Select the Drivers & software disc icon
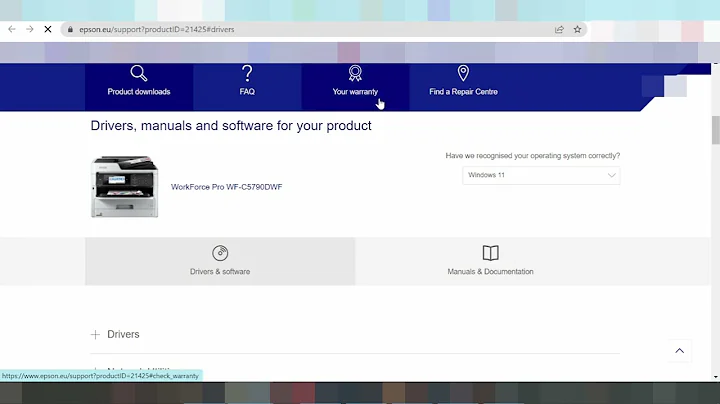The height and width of the screenshot is (404, 720). click(220, 253)
